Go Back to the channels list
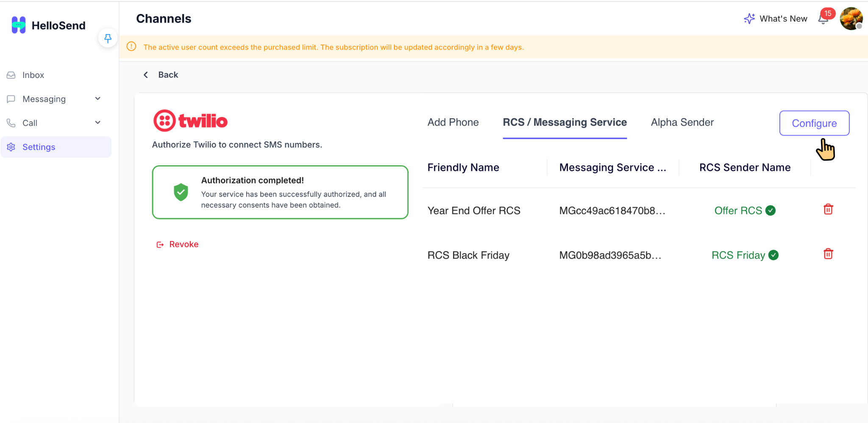 point(161,75)
